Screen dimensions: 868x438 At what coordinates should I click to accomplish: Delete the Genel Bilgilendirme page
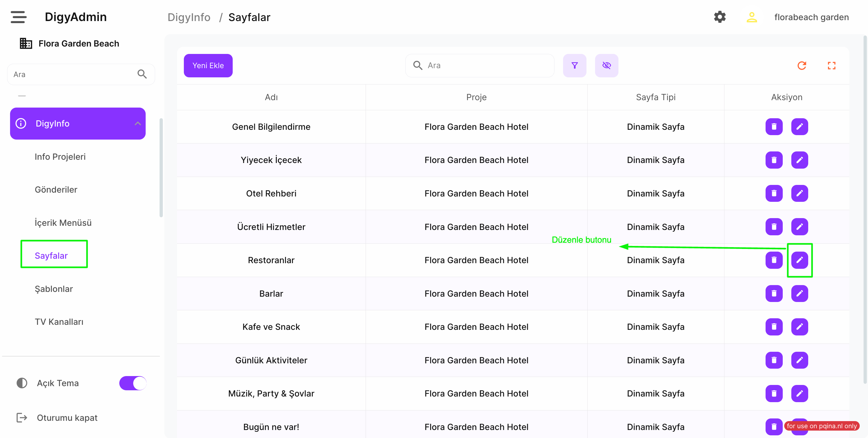pos(774,127)
